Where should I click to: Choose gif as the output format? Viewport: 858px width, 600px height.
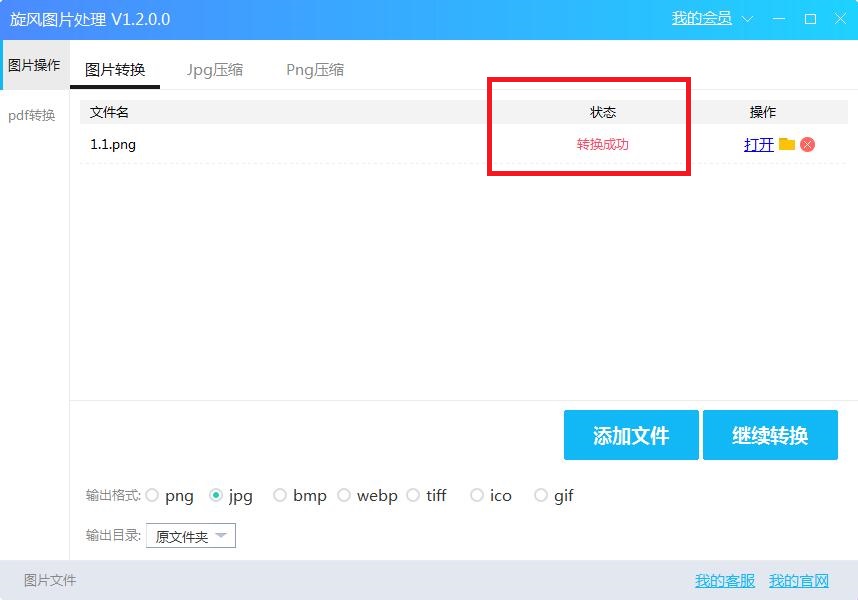coord(541,495)
